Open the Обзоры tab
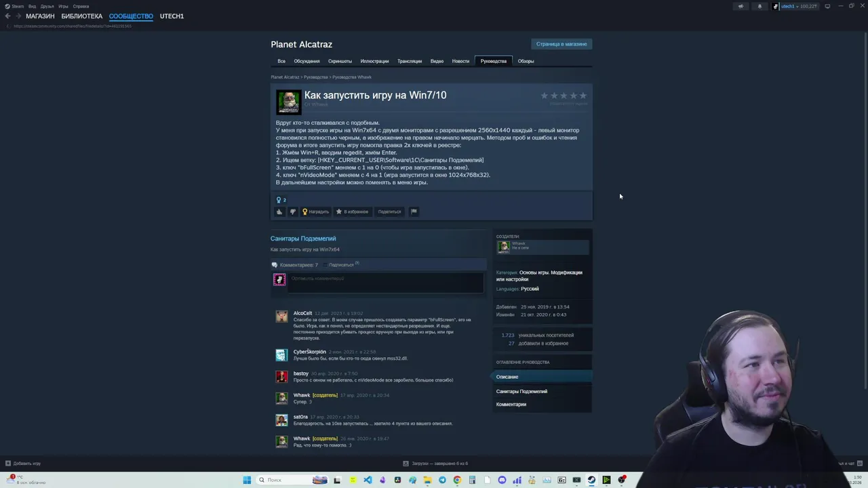 pyautogui.click(x=526, y=61)
